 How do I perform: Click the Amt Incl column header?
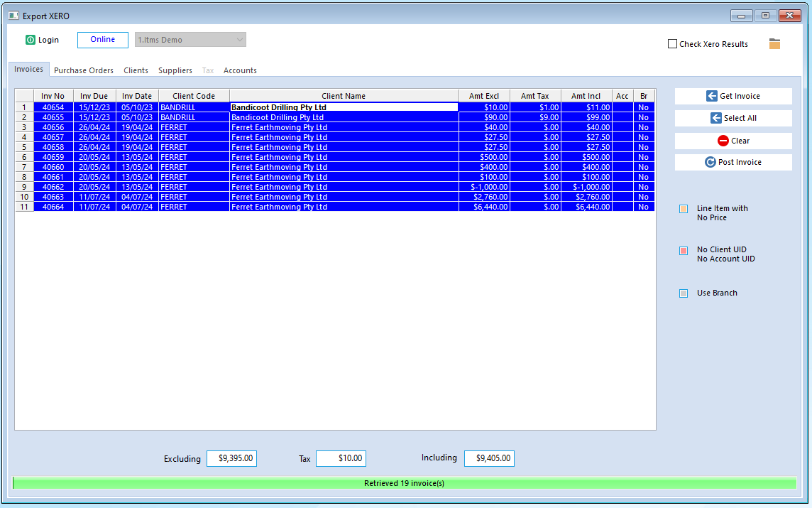(x=586, y=96)
